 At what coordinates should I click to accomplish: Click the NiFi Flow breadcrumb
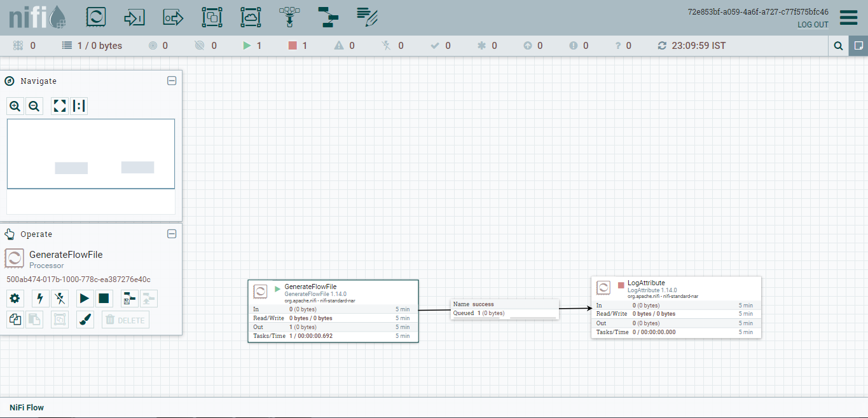coord(27,407)
